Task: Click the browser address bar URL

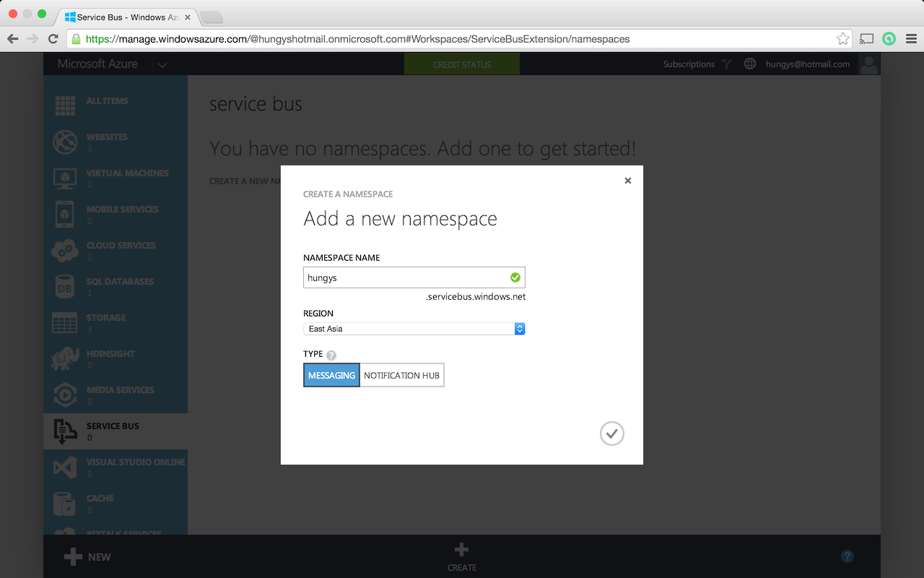Action: (357, 39)
